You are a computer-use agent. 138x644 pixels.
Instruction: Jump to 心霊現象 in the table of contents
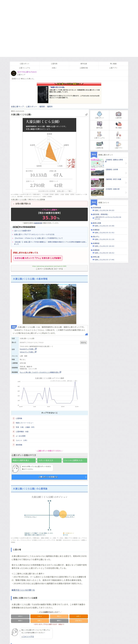coord(19,418)
